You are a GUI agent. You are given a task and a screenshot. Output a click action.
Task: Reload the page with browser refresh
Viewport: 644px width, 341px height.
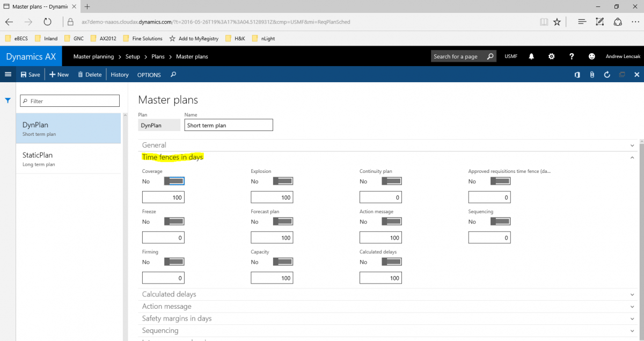click(x=48, y=22)
